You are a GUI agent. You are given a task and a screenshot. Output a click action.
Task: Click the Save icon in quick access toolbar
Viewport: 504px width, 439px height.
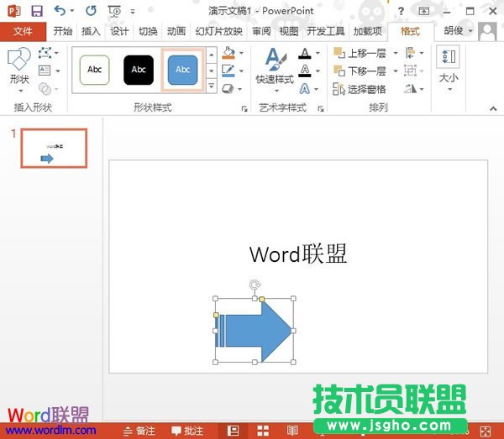[36, 11]
